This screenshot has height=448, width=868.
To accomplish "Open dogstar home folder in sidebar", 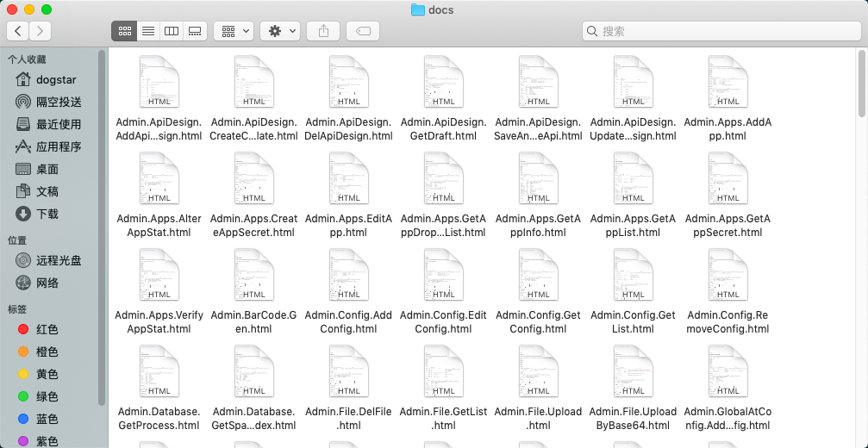I will (56, 80).
